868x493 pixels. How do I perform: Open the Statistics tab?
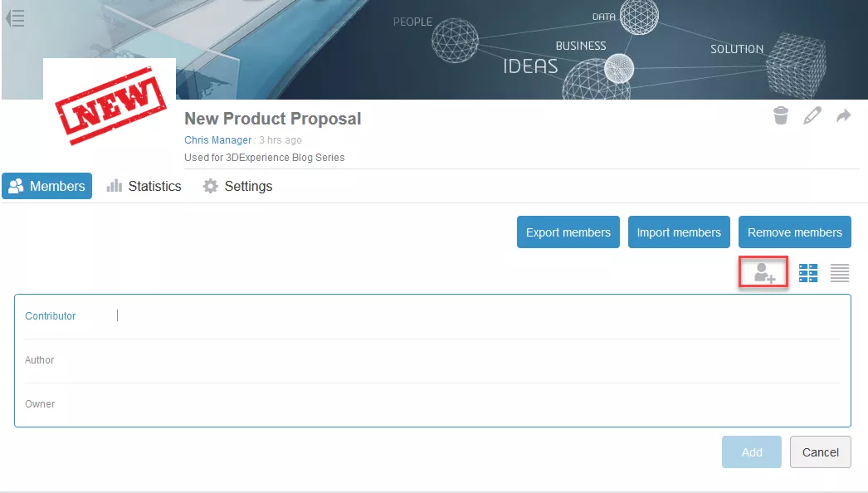[x=154, y=186]
